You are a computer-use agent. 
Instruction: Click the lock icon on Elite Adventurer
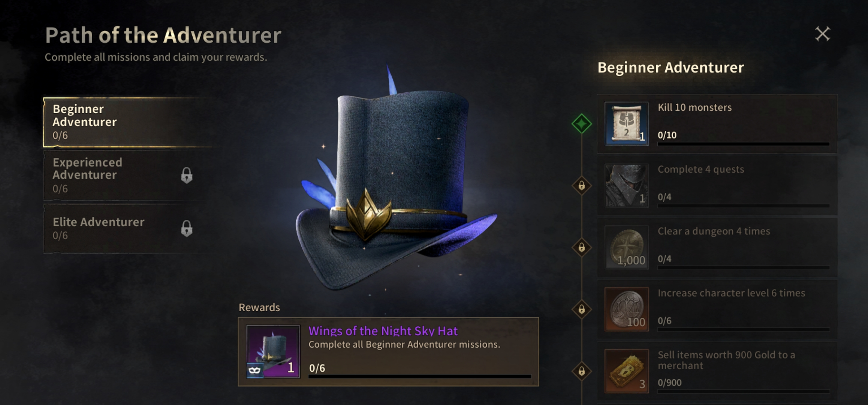tap(187, 228)
